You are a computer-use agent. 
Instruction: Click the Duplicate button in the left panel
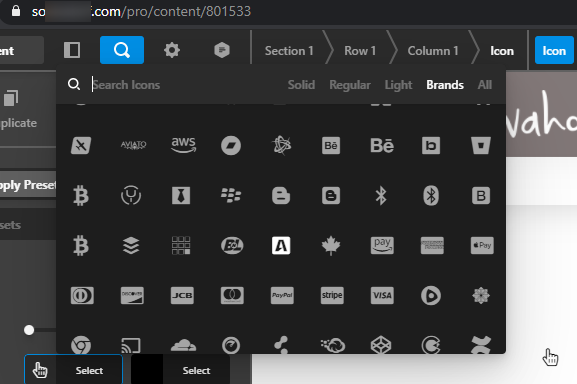coord(18,109)
